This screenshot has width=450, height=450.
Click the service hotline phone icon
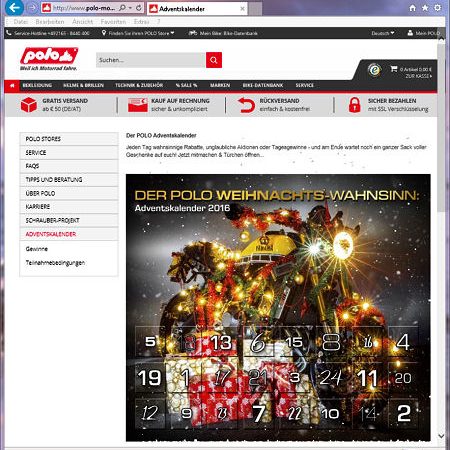tap(9, 33)
